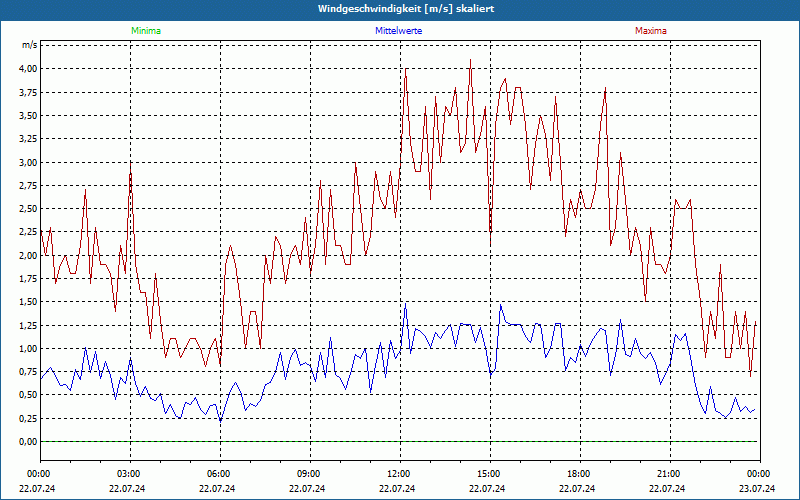Click the 21:00 time axis label
The image size is (800, 500).
tap(670, 474)
